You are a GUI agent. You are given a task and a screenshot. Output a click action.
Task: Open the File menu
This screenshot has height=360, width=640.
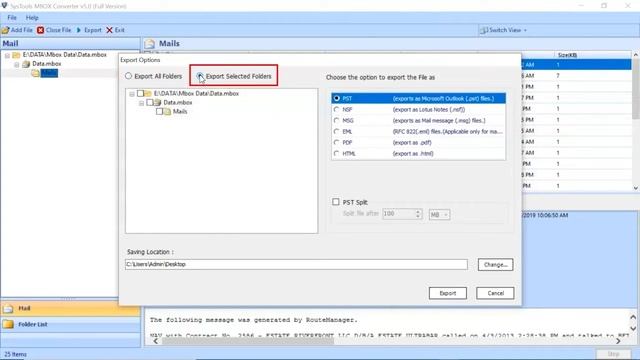pyautogui.click(x=12, y=18)
